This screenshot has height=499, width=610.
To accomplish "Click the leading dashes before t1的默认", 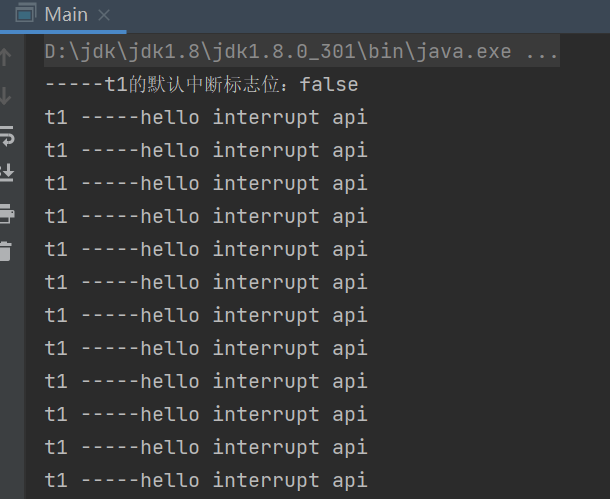I will (74, 85).
